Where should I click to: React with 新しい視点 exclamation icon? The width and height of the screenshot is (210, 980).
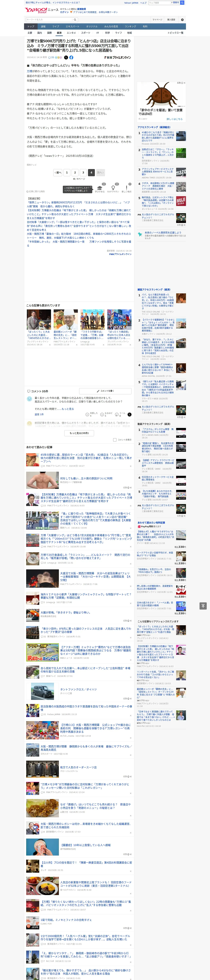click(x=127, y=188)
